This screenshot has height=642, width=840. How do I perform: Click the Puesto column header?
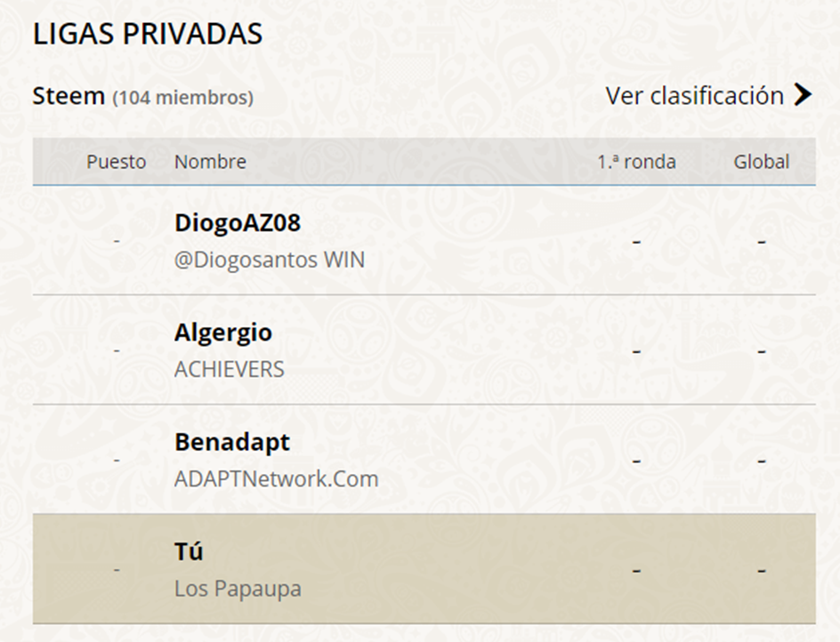click(117, 162)
